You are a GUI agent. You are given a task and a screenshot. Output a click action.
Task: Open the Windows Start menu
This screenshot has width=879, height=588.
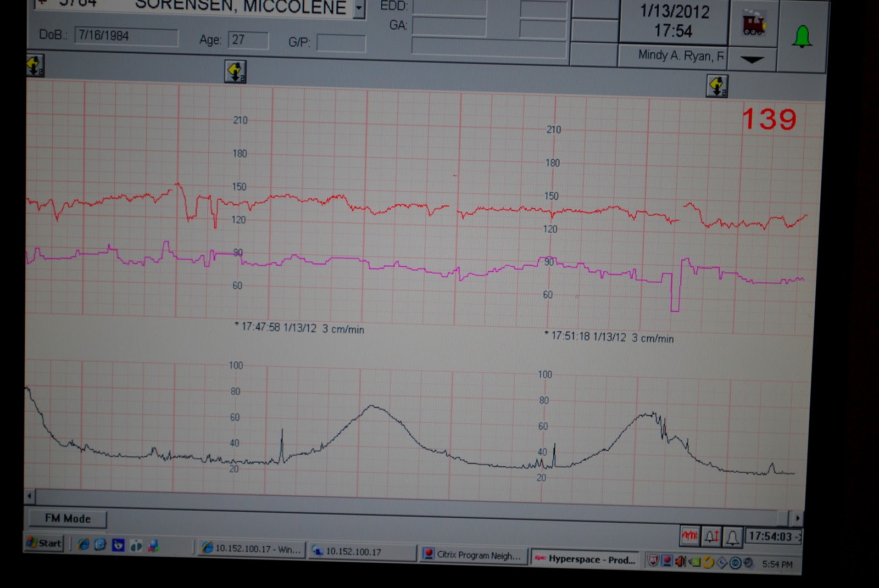tap(44, 543)
